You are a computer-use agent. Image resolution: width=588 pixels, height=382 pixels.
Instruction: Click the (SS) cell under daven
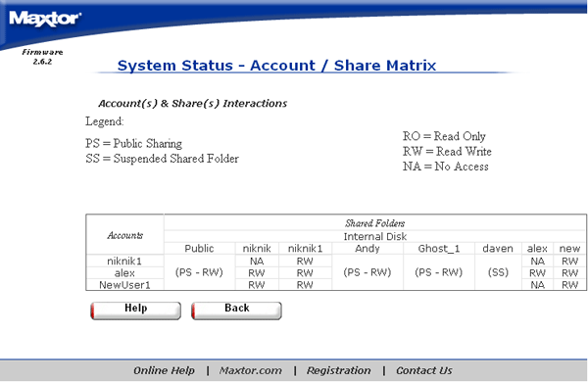tap(498, 272)
